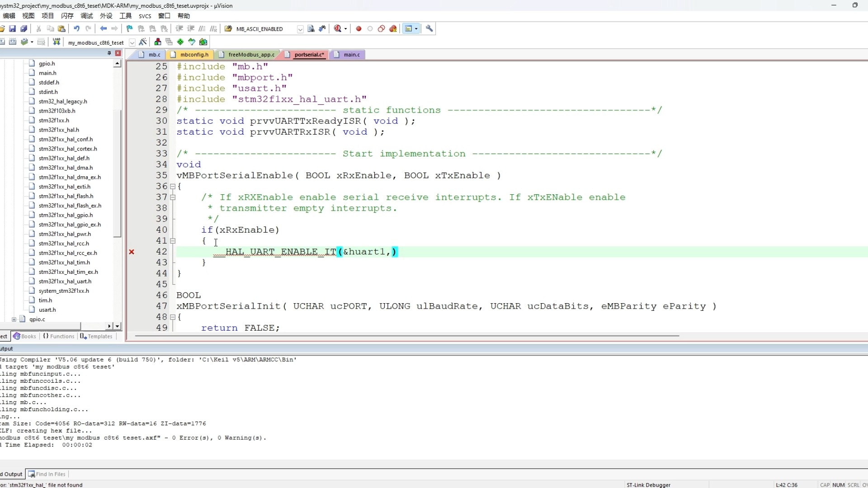Click the Undo toolbar icon

coord(76,29)
